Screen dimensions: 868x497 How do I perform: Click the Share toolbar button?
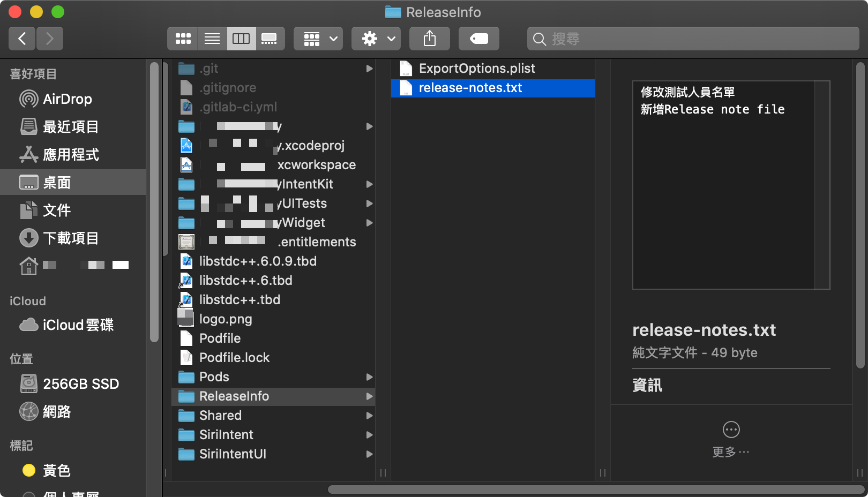tap(430, 39)
